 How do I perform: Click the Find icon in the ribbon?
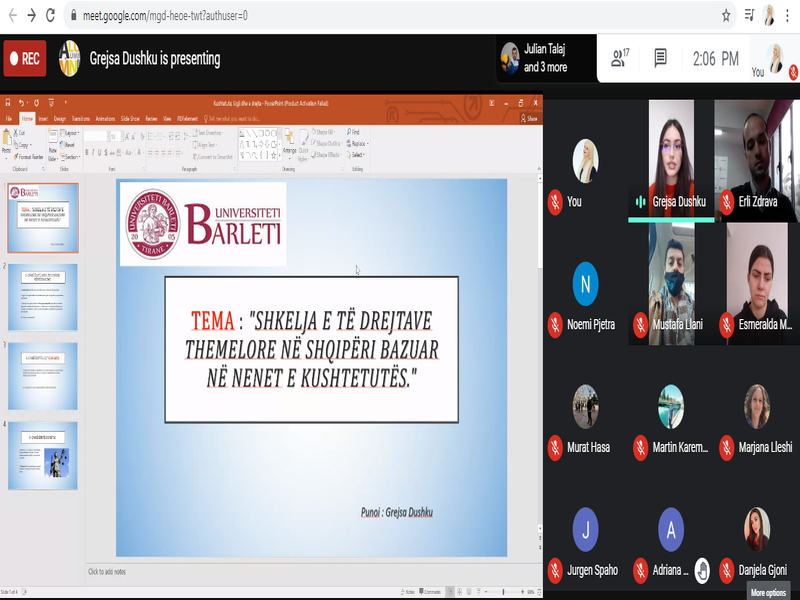[x=353, y=132]
